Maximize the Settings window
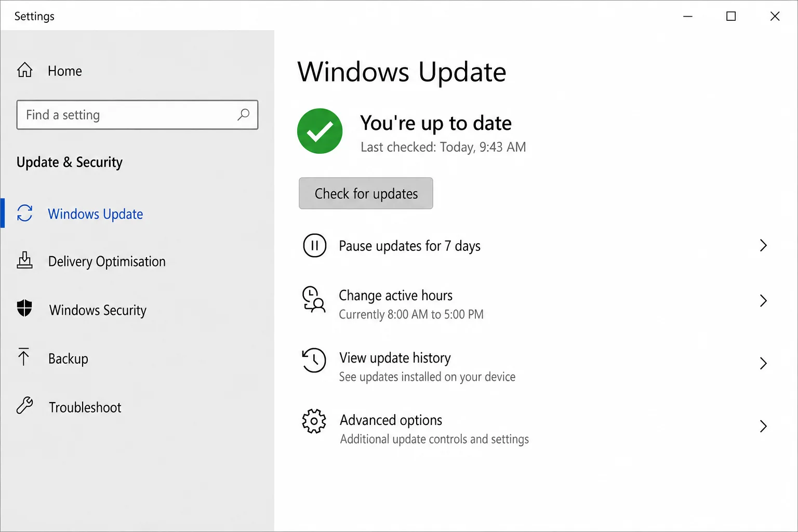 point(731,16)
